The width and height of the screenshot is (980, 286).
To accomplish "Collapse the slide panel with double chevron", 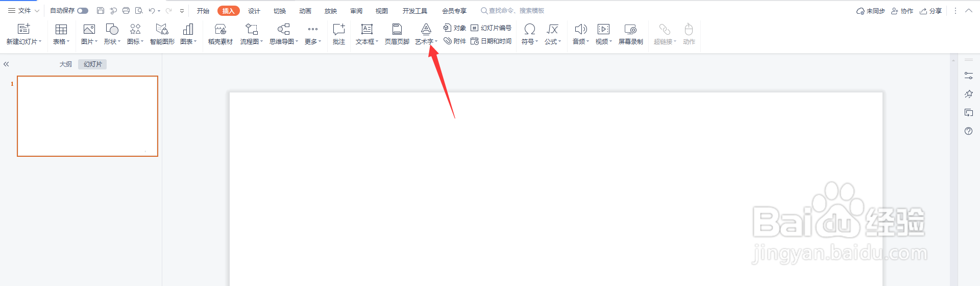I will 6,64.
